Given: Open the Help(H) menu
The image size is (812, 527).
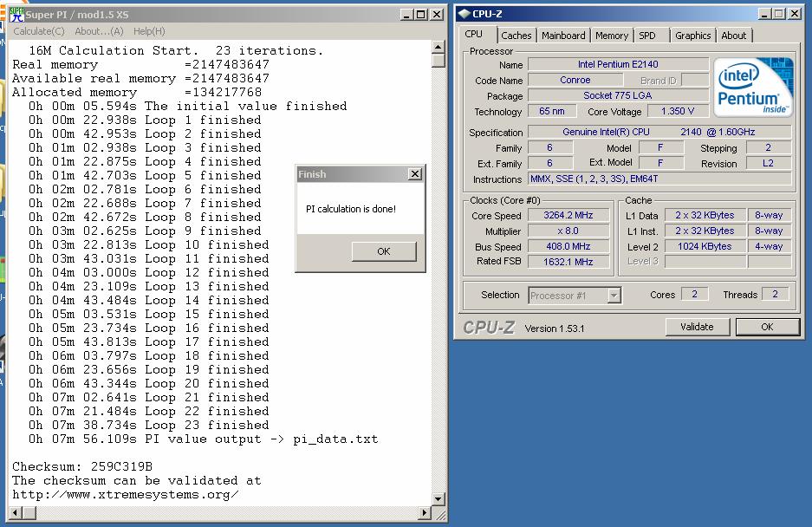Looking at the screenshot, I should (149, 31).
